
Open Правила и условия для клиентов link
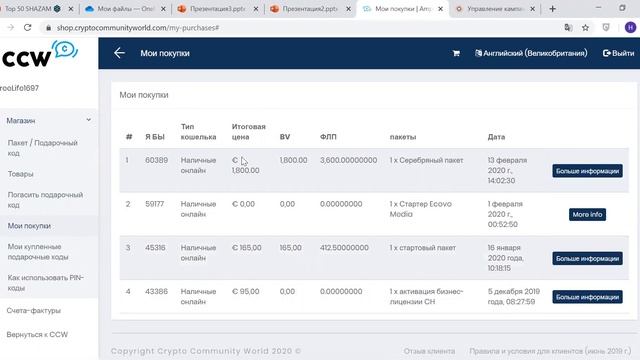(x=550, y=351)
